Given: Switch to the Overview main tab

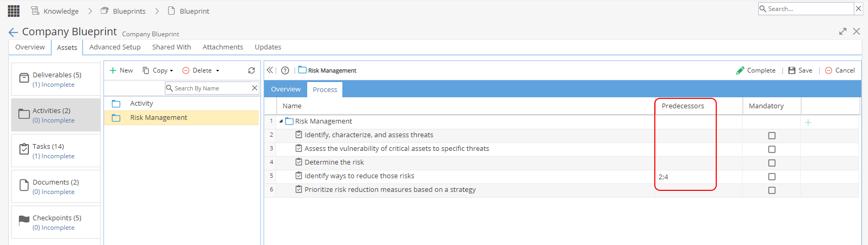Looking at the screenshot, I should [30, 47].
